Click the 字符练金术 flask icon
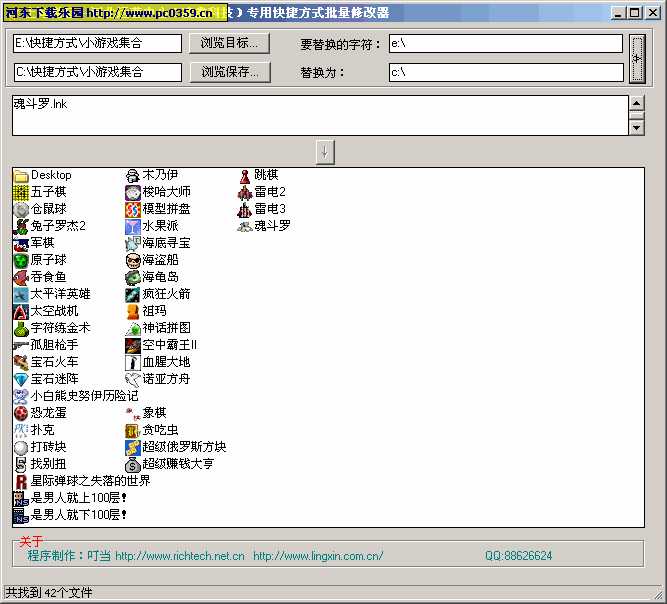 pos(21,328)
